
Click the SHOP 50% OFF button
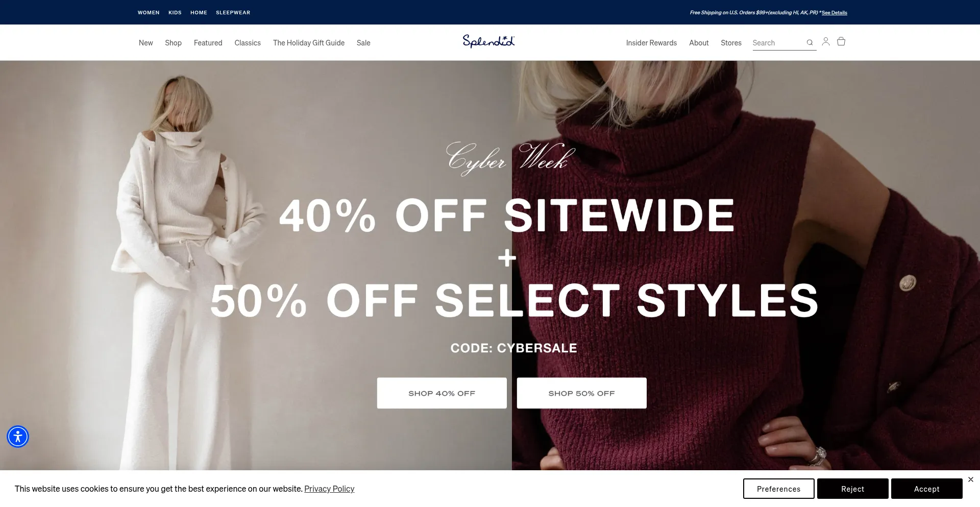[x=582, y=393]
